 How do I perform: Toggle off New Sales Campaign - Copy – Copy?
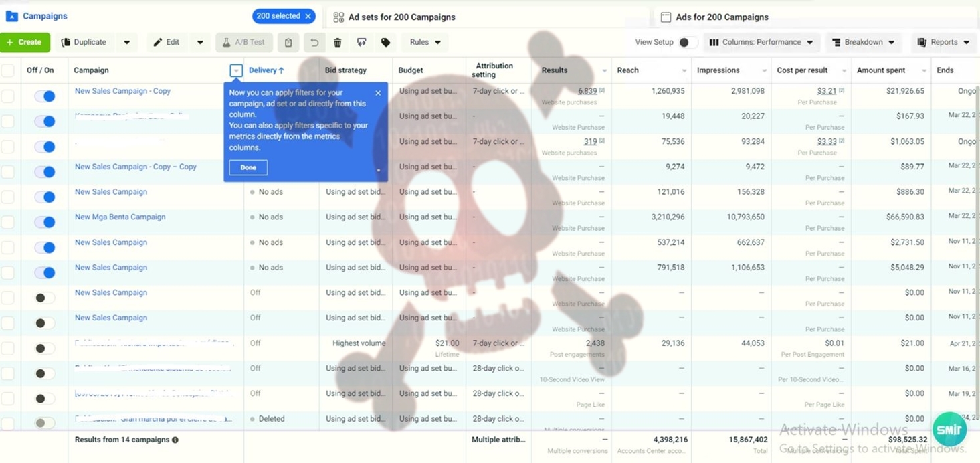click(45, 171)
